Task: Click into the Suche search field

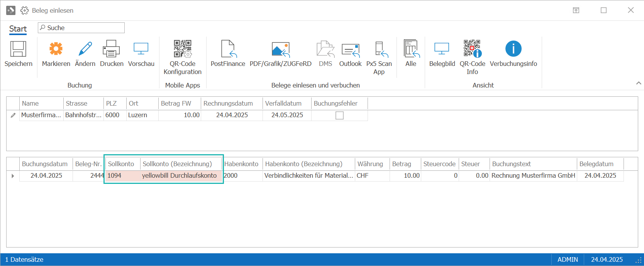Action: 81,28
